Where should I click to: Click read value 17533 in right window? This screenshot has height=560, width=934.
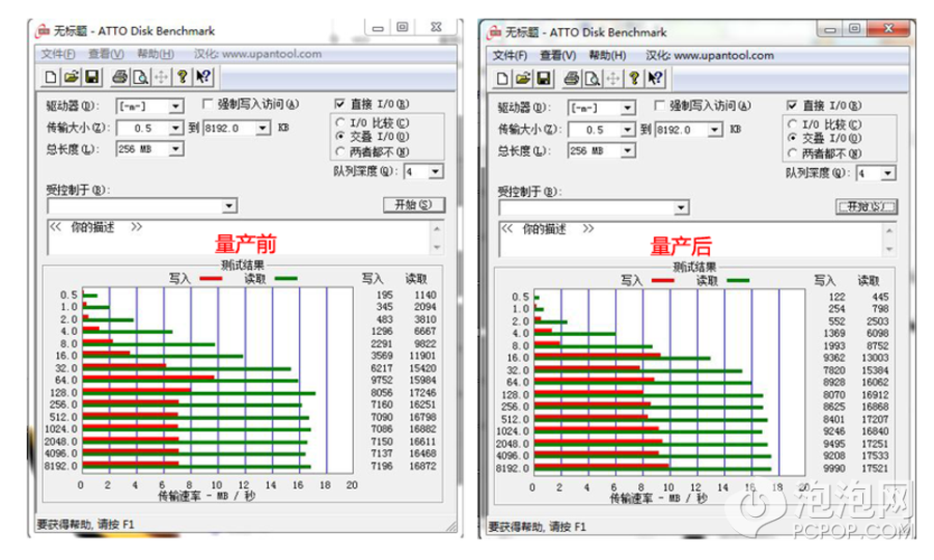pos(875,455)
